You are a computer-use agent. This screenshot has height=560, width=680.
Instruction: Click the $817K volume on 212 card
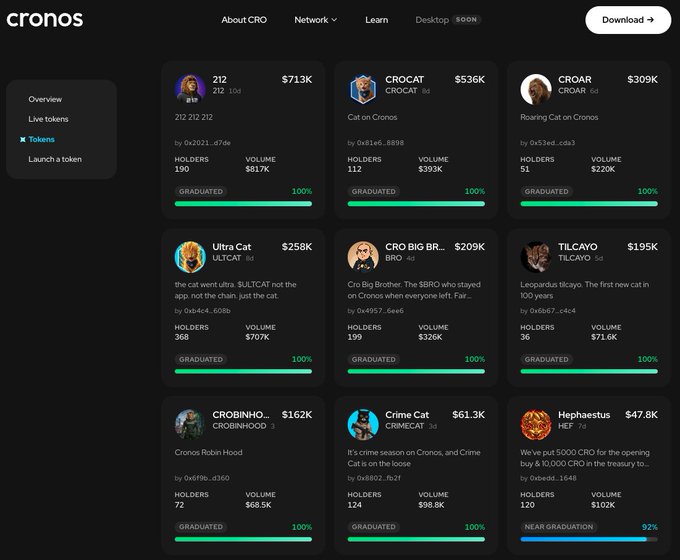pyautogui.click(x=258, y=169)
